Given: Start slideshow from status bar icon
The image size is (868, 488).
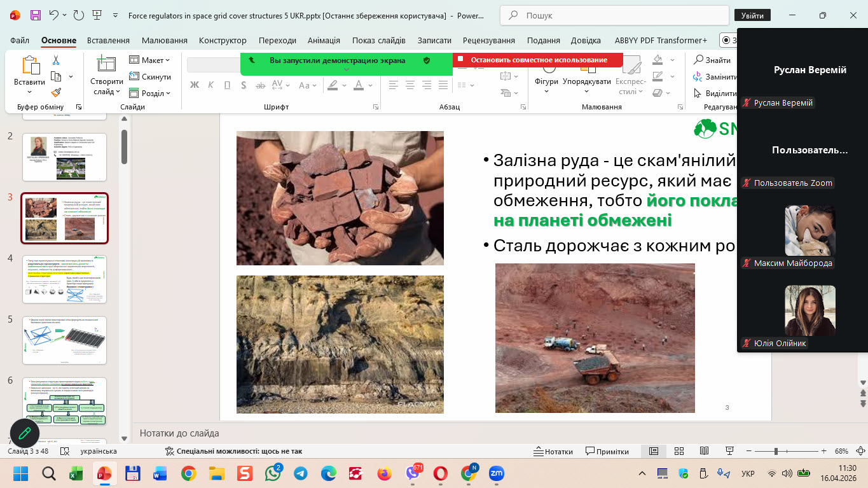Looking at the screenshot, I should (729, 451).
